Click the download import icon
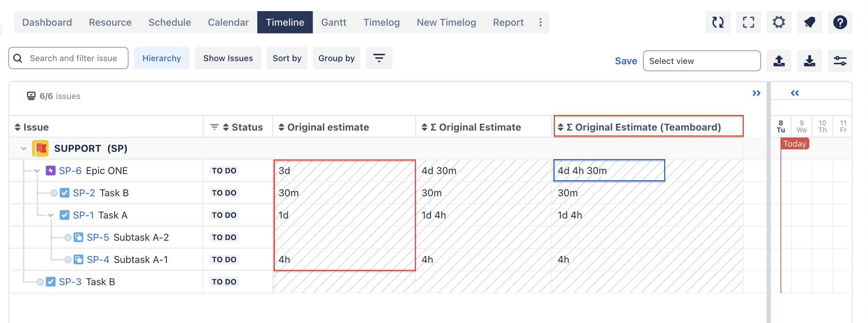The width and height of the screenshot is (868, 323). 809,61
